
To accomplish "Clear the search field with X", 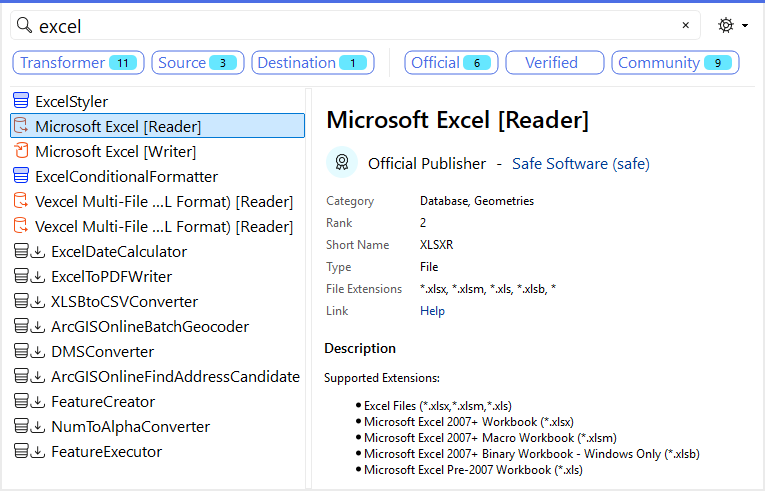I will [685, 25].
